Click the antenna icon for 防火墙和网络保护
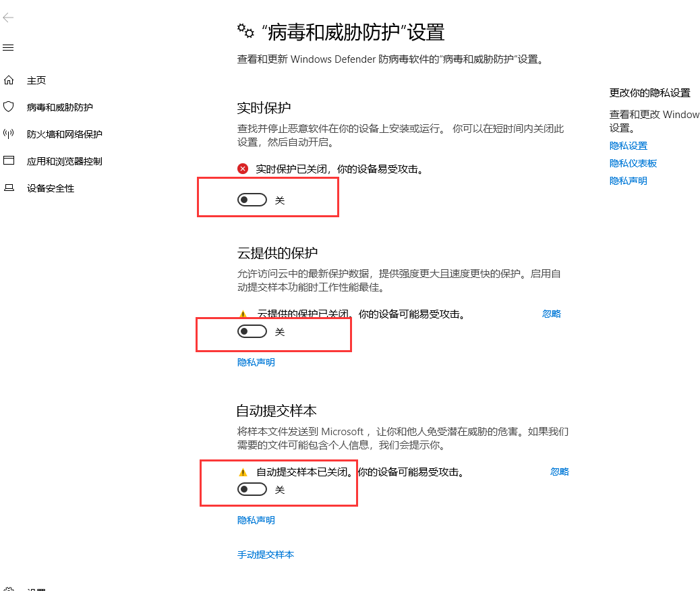Image resolution: width=700 pixels, height=591 pixels. click(x=9, y=134)
